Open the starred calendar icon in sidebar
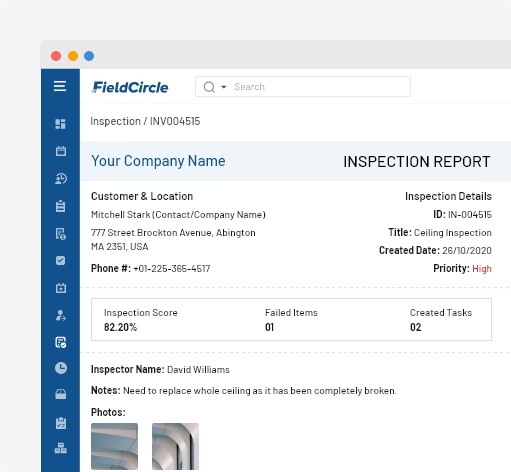This screenshot has width=511, height=472. (61, 288)
